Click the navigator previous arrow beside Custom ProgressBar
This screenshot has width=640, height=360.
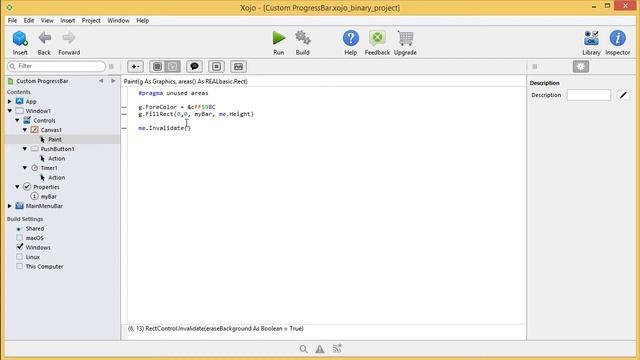[101, 81]
